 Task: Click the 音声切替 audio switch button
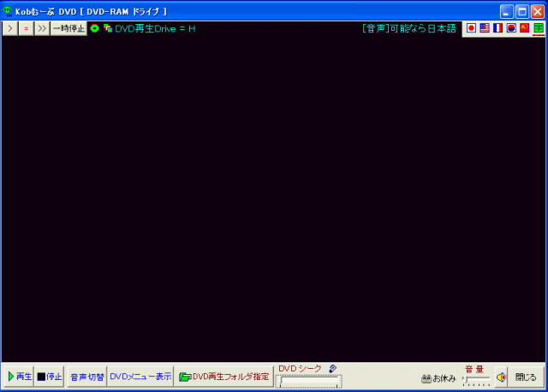point(87,377)
